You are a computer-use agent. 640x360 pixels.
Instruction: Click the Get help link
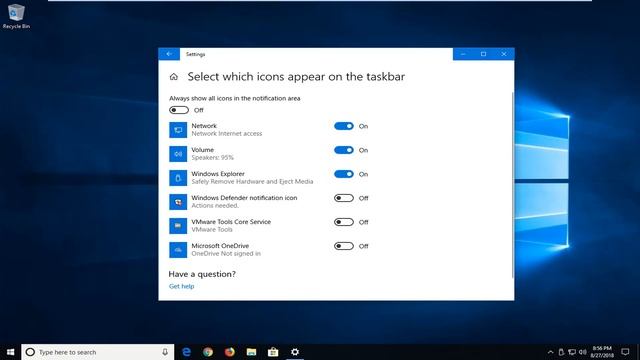pos(182,286)
